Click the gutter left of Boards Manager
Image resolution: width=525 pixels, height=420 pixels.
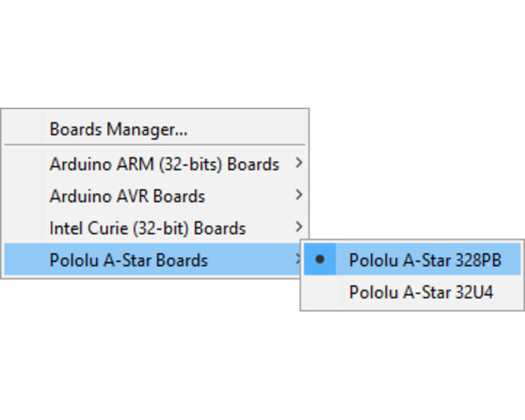[x=23, y=129]
